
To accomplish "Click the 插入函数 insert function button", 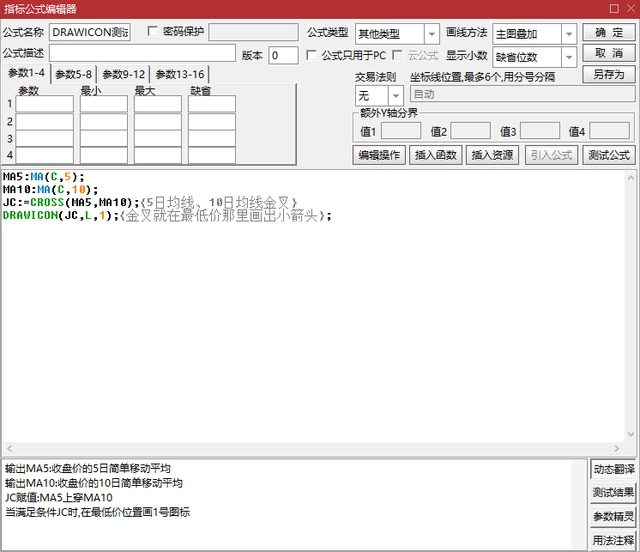I will tap(436, 155).
